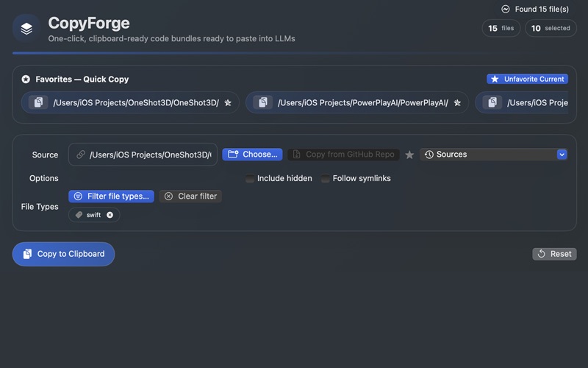Click the Source path input field
588x368 pixels.
(143, 155)
